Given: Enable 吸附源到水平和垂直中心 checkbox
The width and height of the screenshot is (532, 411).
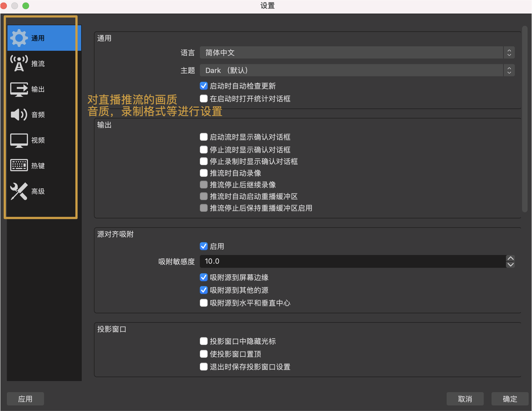Looking at the screenshot, I should coord(204,303).
